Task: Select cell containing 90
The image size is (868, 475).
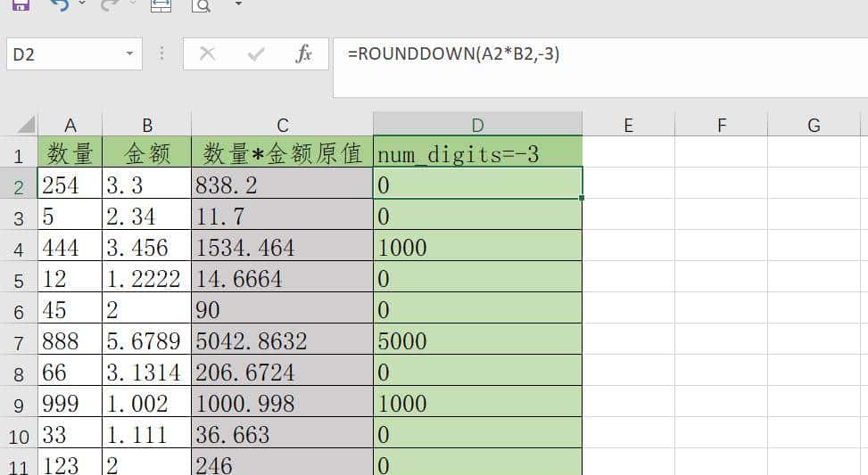Action: 282,307
